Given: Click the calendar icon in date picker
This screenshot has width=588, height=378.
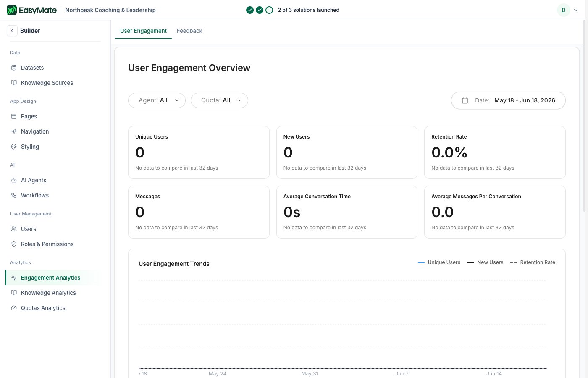Looking at the screenshot, I should pyautogui.click(x=465, y=100).
